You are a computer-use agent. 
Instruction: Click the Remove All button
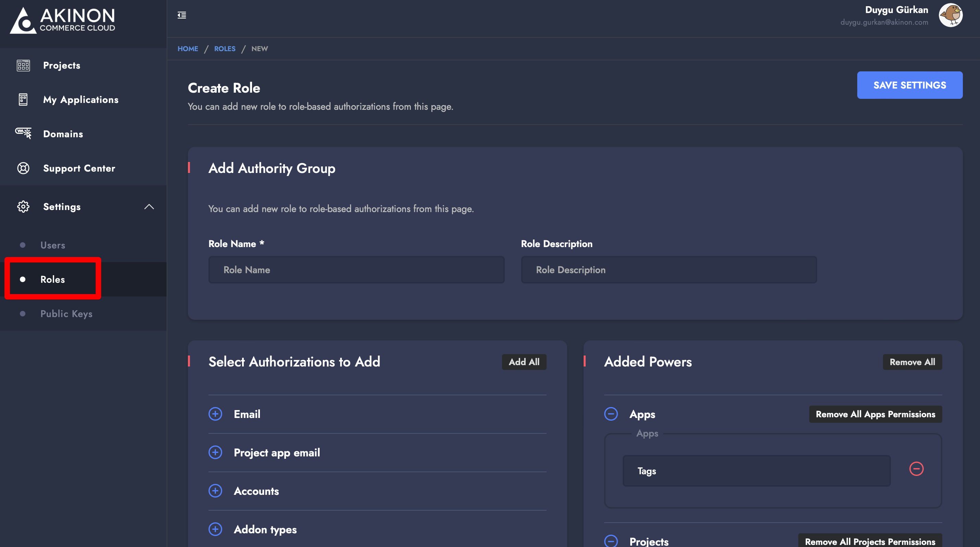pyautogui.click(x=912, y=362)
